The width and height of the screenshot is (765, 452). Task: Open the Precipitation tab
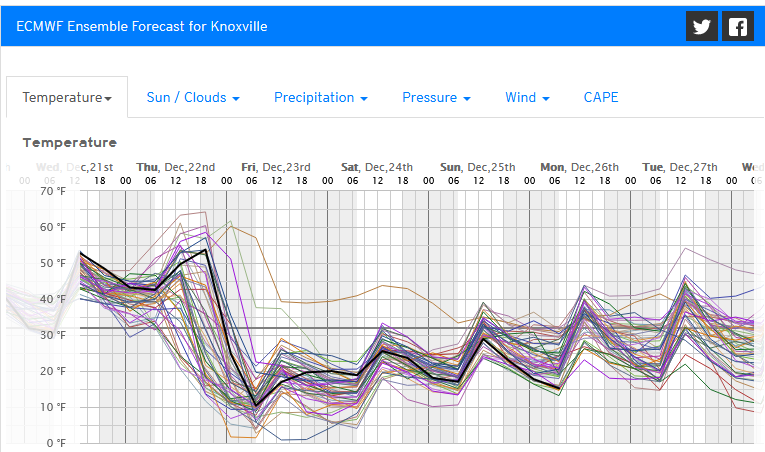coord(321,98)
